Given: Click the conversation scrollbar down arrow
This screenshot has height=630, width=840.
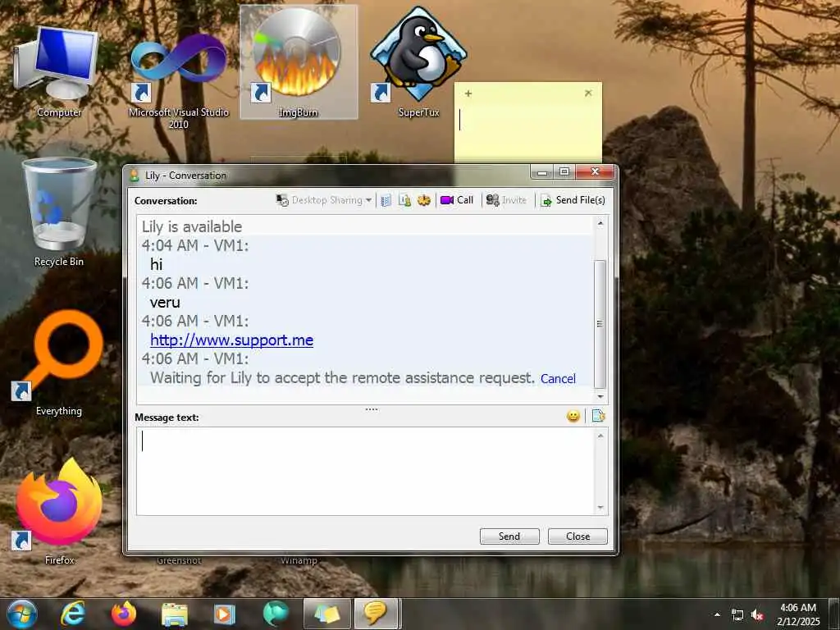Looking at the screenshot, I should click(600, 396).
